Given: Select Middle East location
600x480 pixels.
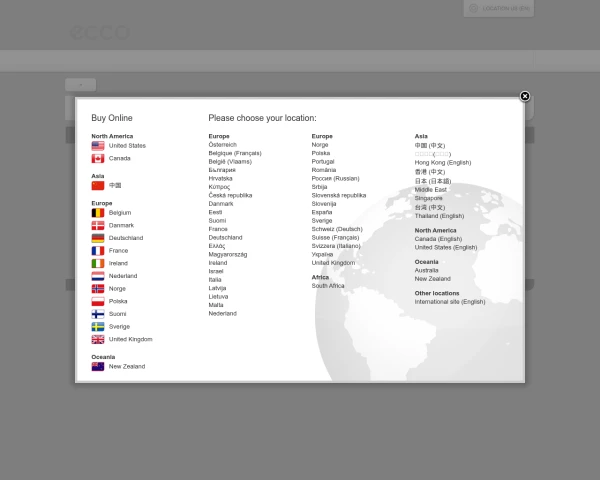Looking at the screenshot, I should click(x=431, y=189).
